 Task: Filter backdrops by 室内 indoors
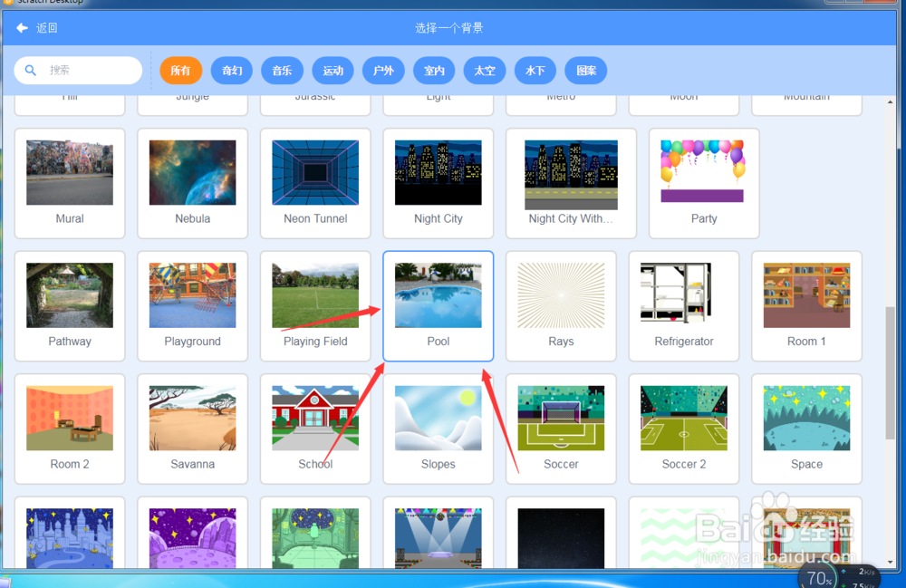tap(434, 71)
